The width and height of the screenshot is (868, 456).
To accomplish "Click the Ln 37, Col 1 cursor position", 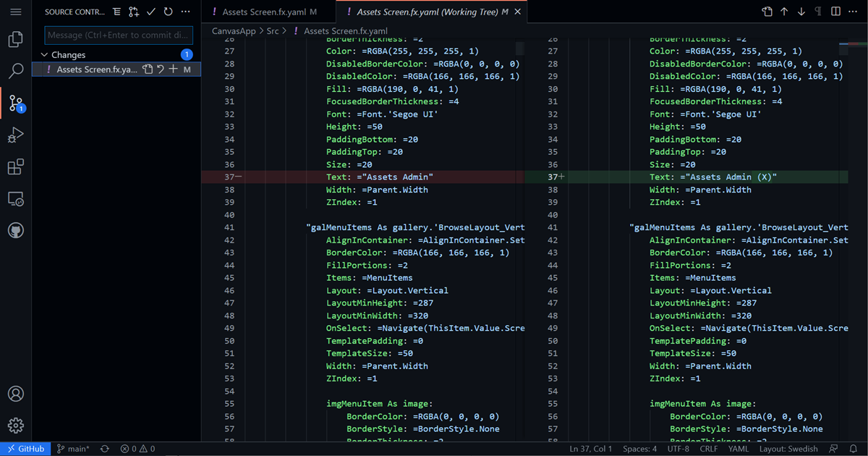I will (591, 449).
